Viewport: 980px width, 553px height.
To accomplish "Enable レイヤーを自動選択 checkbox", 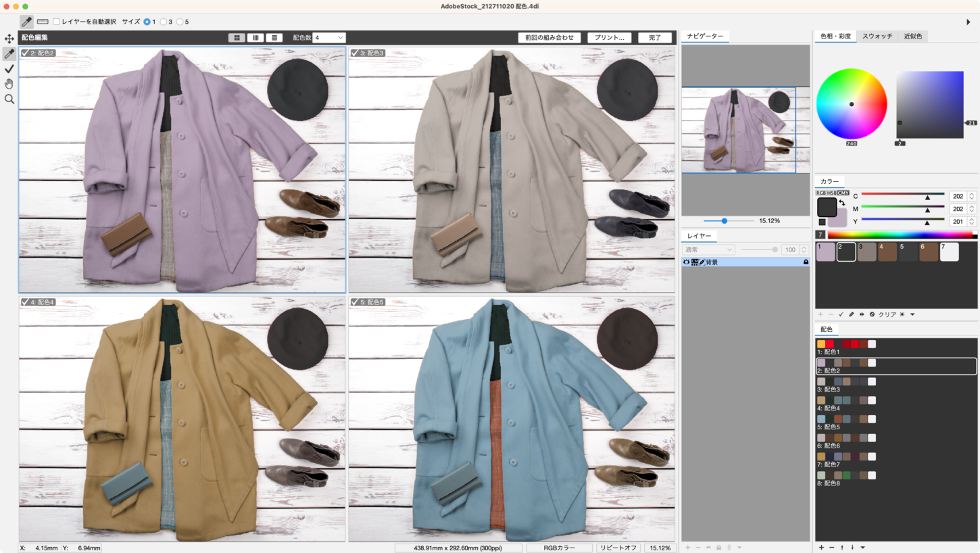I will point(57,22).
